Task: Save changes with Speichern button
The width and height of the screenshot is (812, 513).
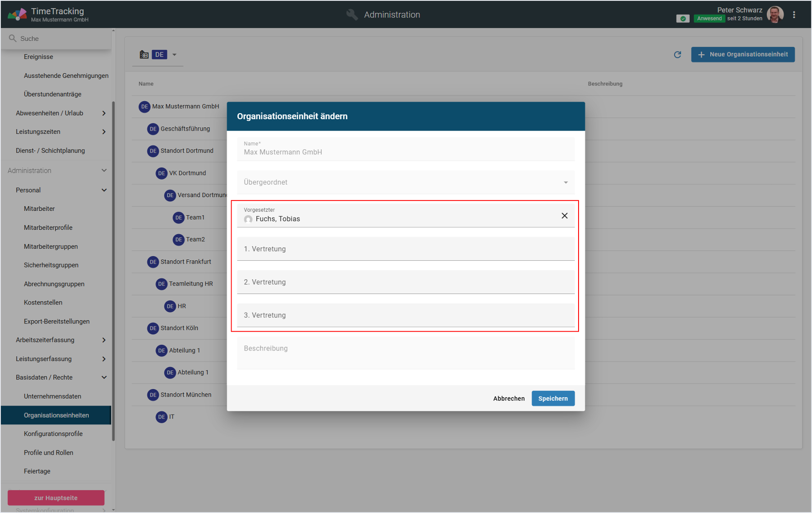Action: (x=552, y=399)
